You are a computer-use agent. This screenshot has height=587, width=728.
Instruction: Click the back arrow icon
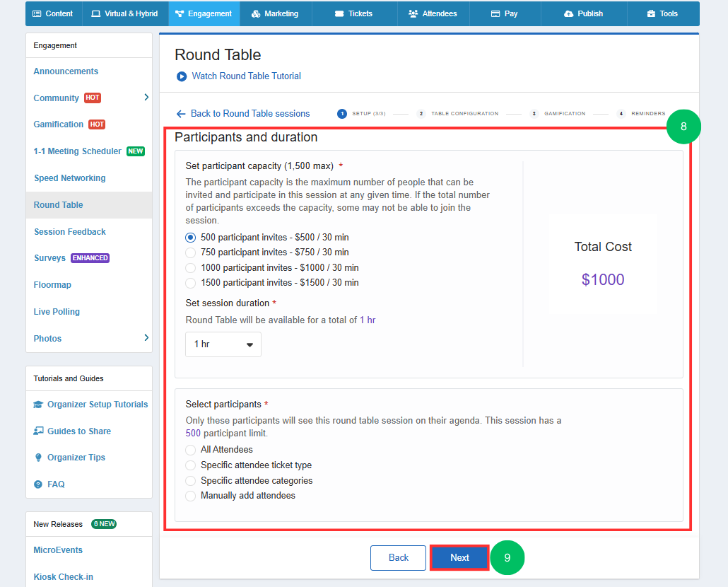(181, 114)
